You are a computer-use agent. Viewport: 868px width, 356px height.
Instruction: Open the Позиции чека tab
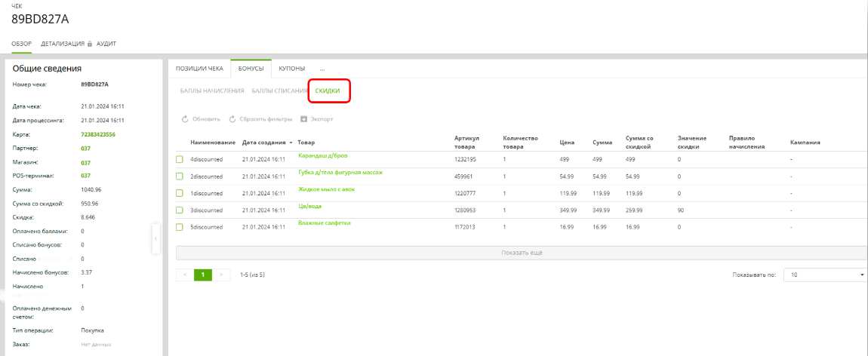[199, 69]
